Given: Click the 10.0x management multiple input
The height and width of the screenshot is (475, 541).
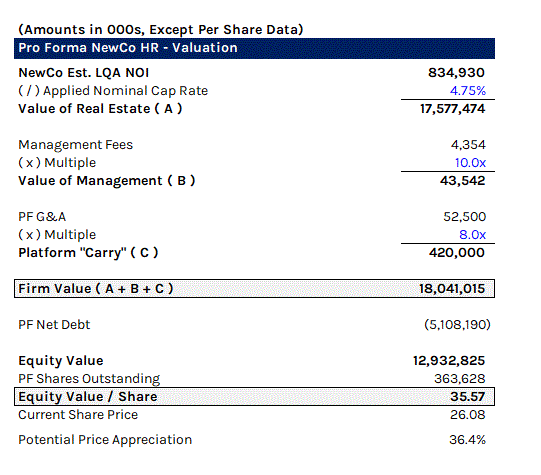Looking at the screenshot, I should 470,162.
